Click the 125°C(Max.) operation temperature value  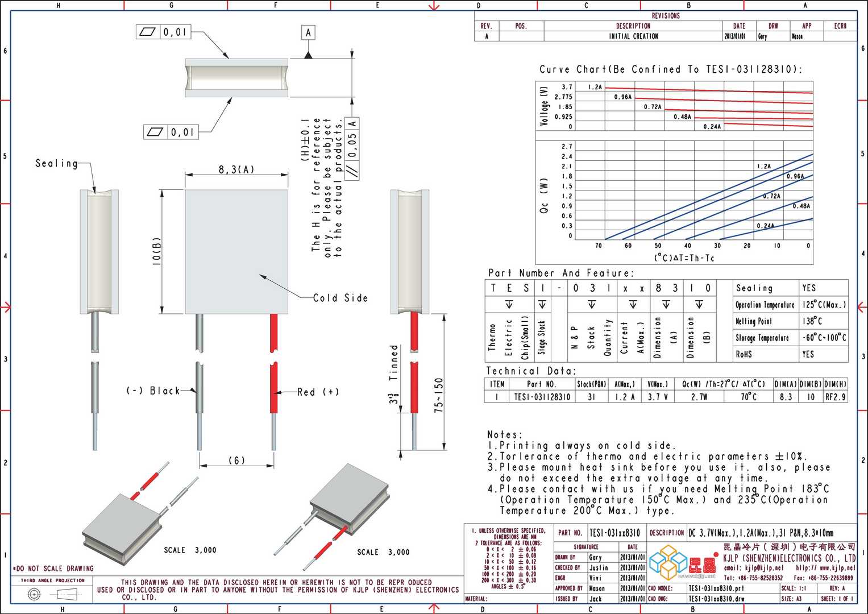(x=824, y=305)
